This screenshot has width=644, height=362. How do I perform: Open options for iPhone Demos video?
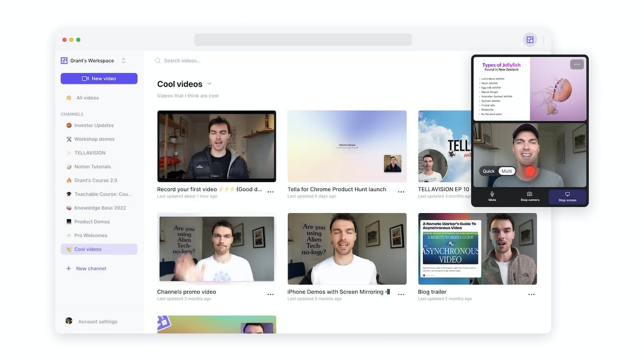coord(401,294)
